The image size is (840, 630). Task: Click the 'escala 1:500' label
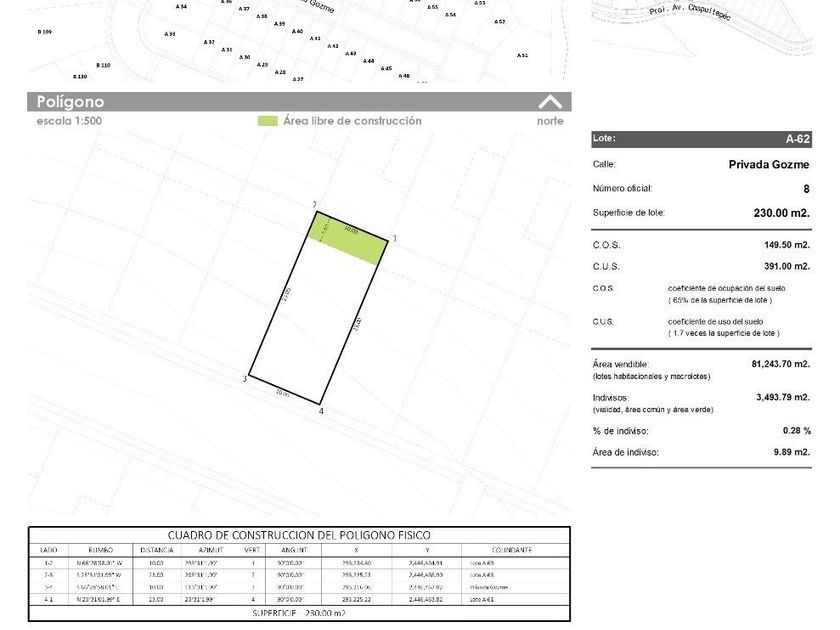coord(69,121)
